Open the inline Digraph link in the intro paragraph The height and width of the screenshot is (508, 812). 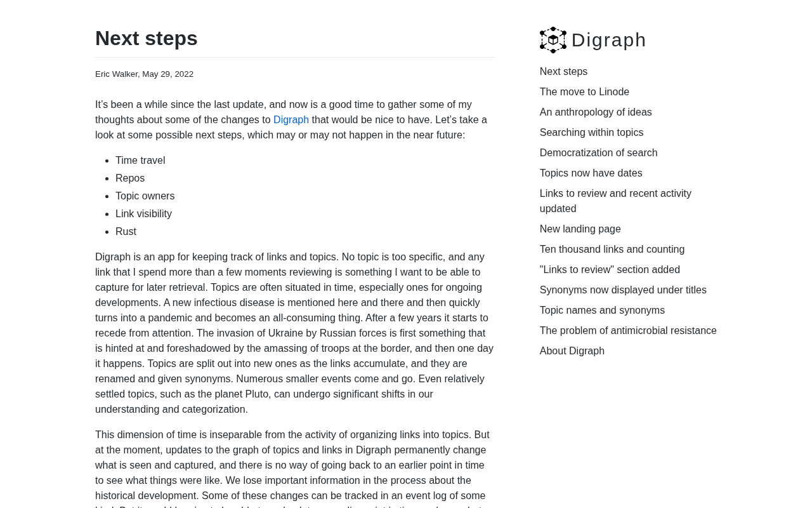coord(291,120)
